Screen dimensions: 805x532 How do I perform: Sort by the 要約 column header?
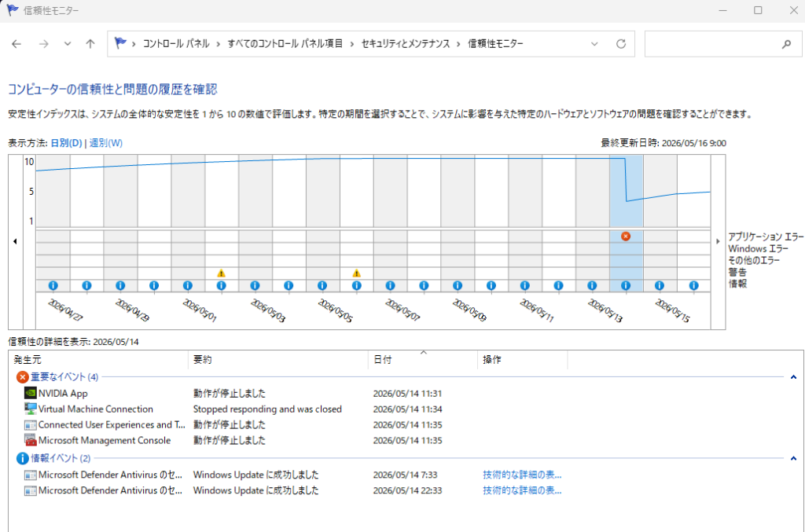(x=278, y=360)
